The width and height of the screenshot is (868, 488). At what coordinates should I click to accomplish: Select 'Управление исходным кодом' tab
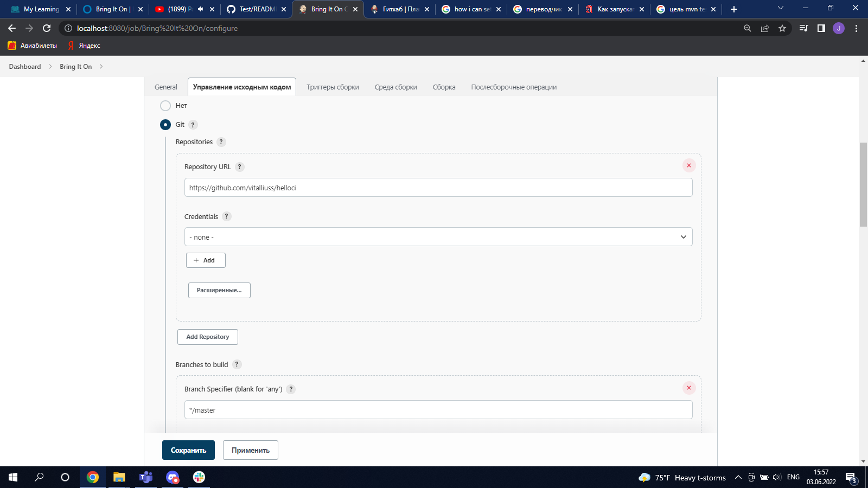pos(242,87)
